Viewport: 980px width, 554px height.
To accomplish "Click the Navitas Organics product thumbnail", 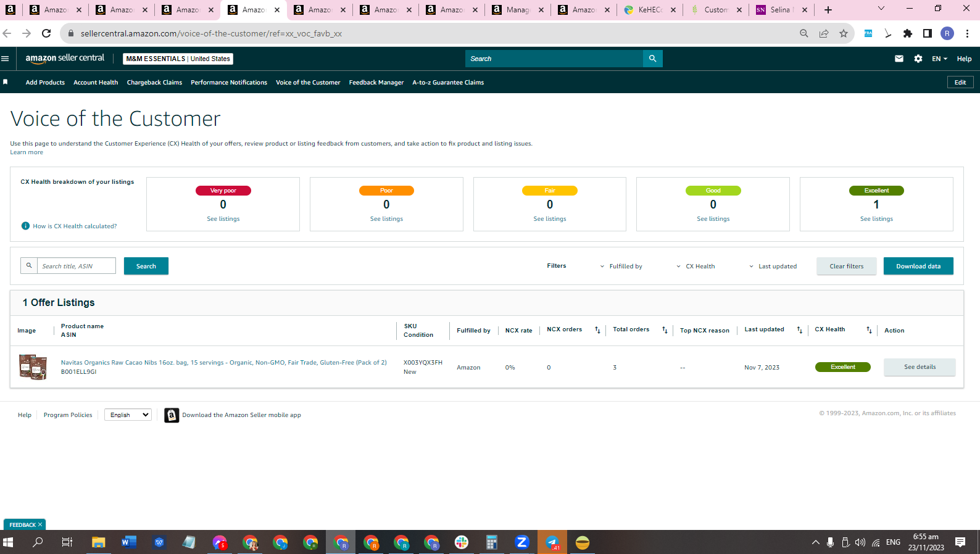I will [x=33, y=366].
